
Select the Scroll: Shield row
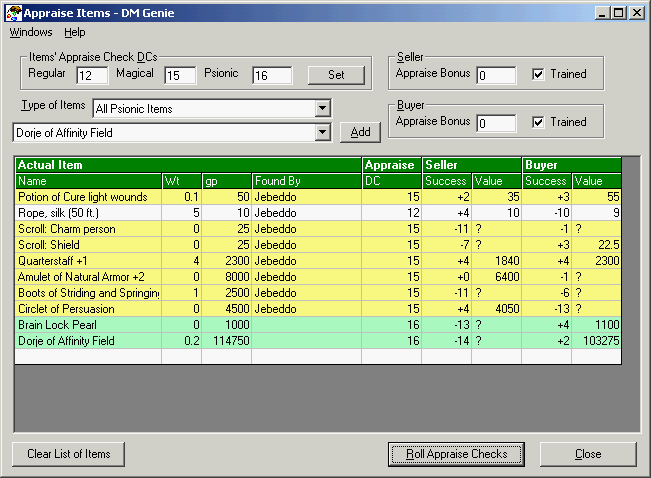[x=318, y=245]
